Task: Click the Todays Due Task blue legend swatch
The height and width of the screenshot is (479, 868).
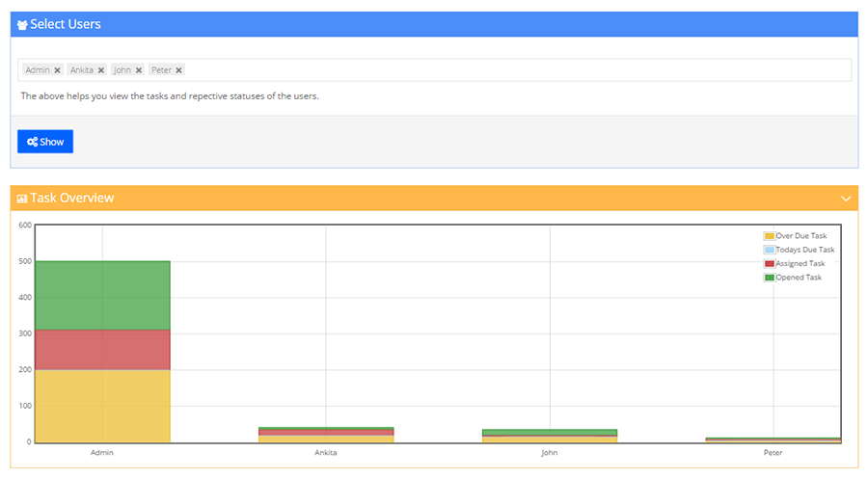Action: pos(770,250)
